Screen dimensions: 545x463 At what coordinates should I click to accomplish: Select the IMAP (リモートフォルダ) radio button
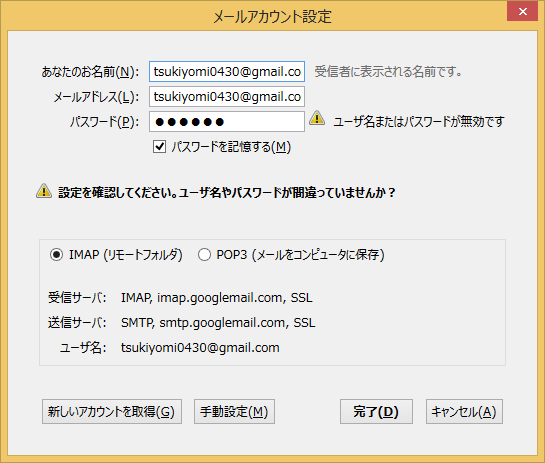pyautogui.click(x=56, y=255)
